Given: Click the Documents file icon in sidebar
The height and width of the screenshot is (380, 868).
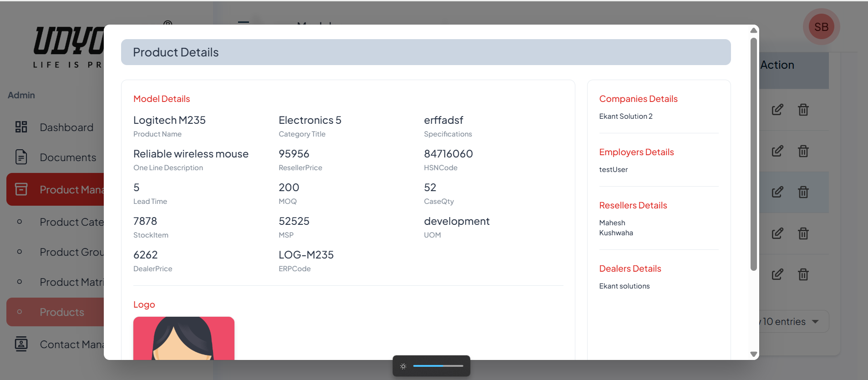Looking at the screenshot, I should tap(21, 157).
